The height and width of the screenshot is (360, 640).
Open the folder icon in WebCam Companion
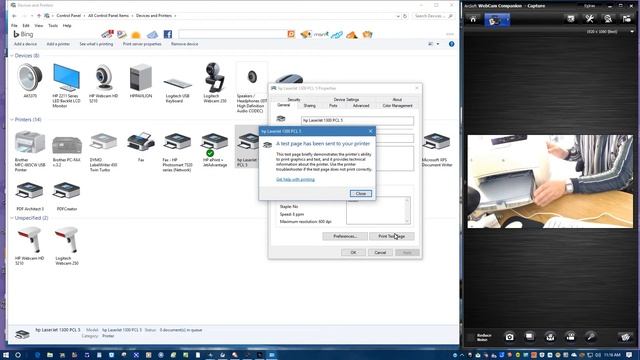tap(627, 18)
